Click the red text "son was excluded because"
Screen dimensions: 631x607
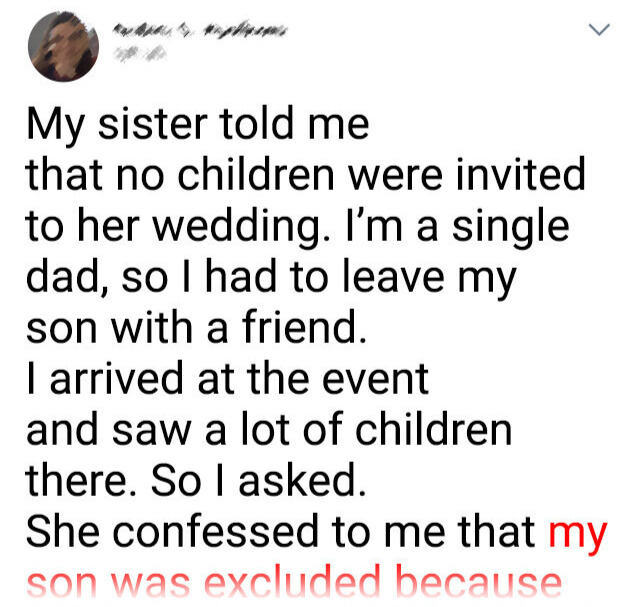(x=293, y=585)
